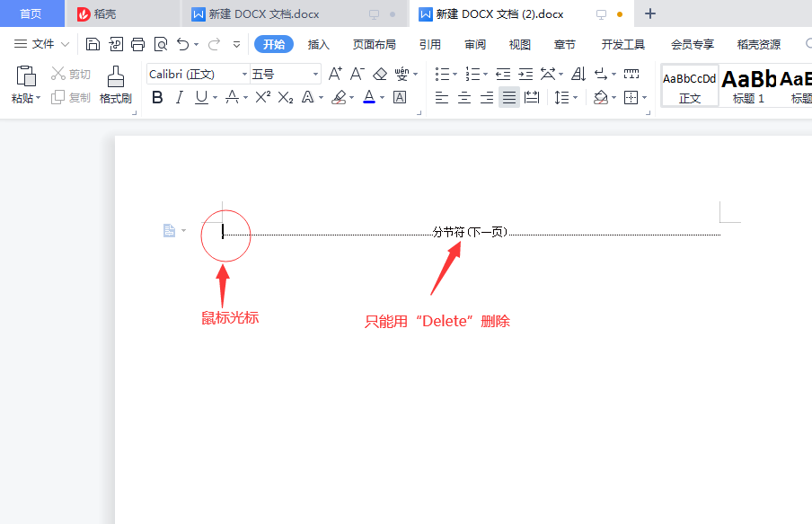Viewport: 812px width, 524px height.
Task: Click the text highlight color button
Action: 340,97
